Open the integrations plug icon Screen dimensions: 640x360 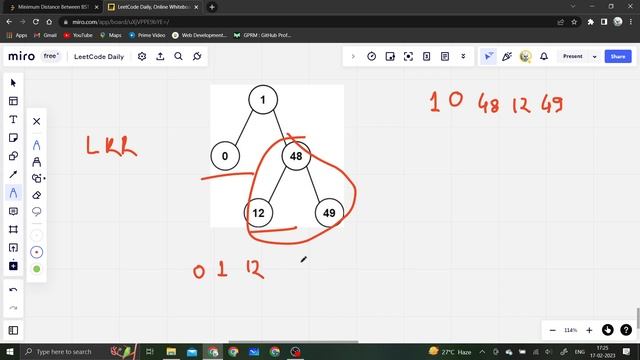click(x=197, y=56)
